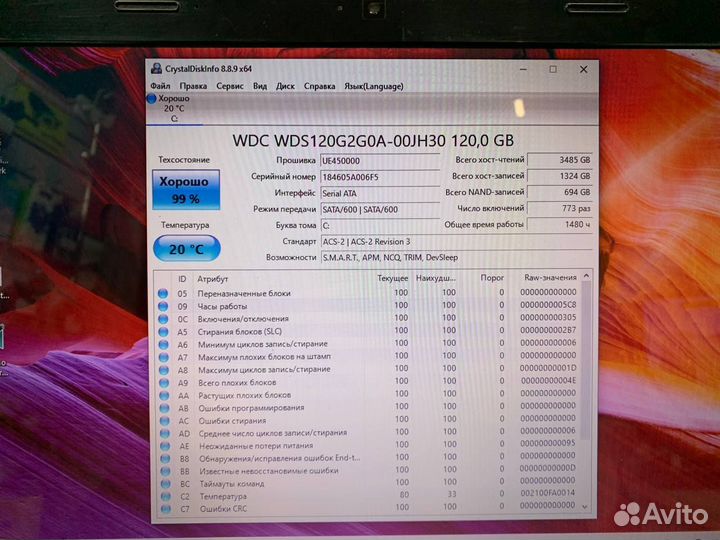The image size is (720, 540).
Task: Open the Справка menu
Action: pyautogui.click(x=319, y=86)
